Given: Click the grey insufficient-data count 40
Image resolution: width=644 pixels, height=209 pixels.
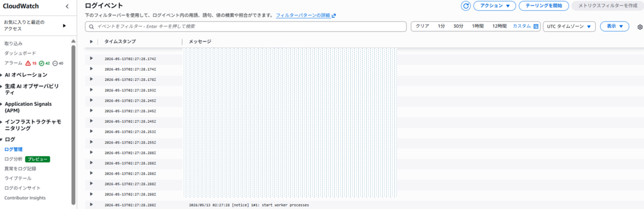Looking at the screenshot, I should [58, 63].
